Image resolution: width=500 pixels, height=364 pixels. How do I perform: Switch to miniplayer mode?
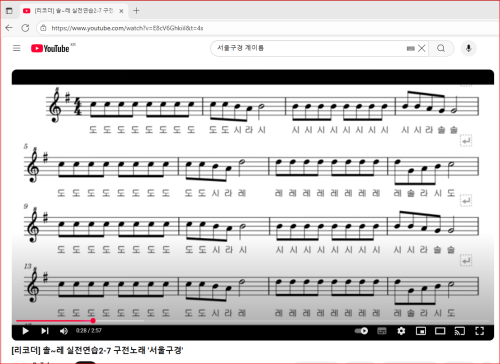click(421, 331)
